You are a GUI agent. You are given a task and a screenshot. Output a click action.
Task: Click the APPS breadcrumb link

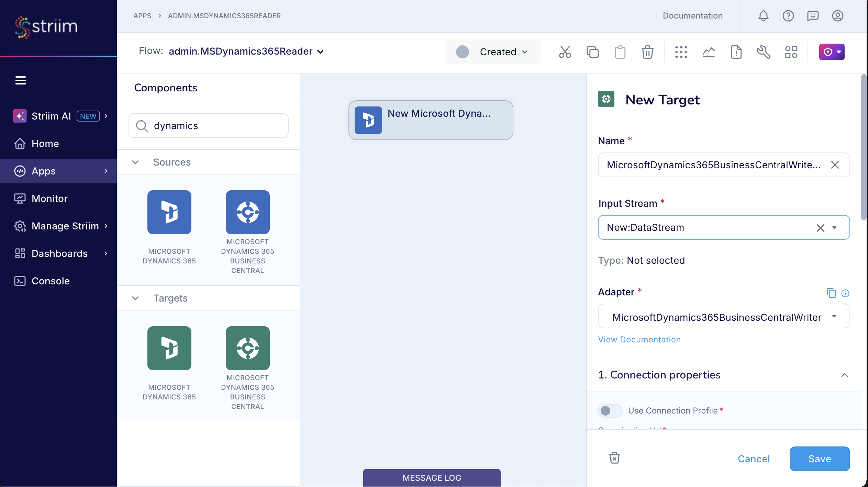pos(143,16)
